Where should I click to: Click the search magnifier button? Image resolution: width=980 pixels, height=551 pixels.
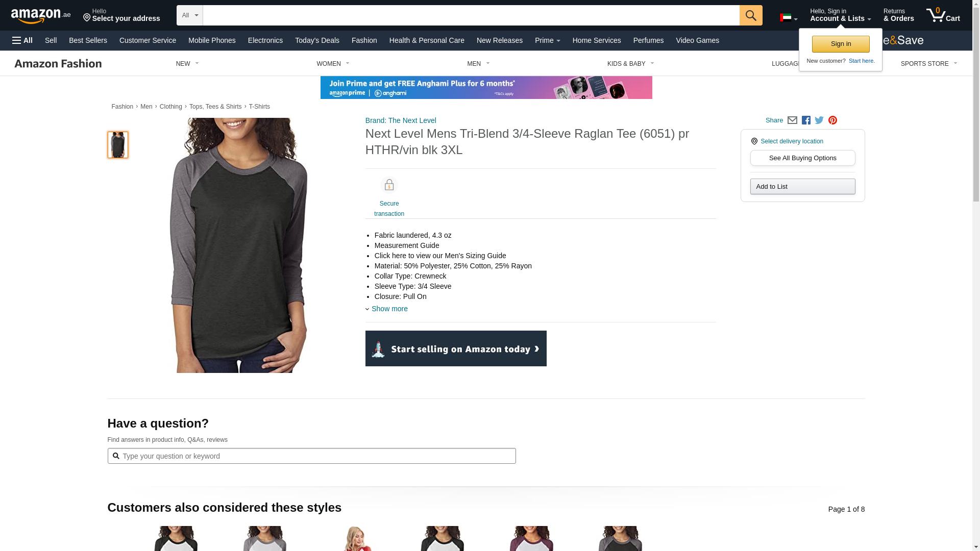(x=751, y=15)
